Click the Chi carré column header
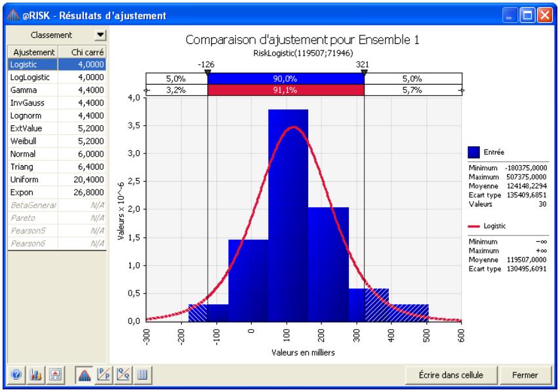The image size is (560, 392). click(x=82, y=52)
